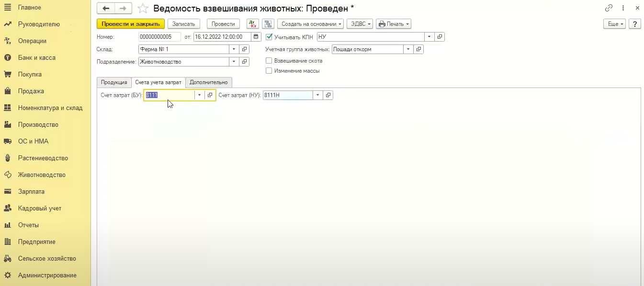This screenshot has height=286, width=644.
Task: Open Животноводство section in sidebar
Action: 42,175
